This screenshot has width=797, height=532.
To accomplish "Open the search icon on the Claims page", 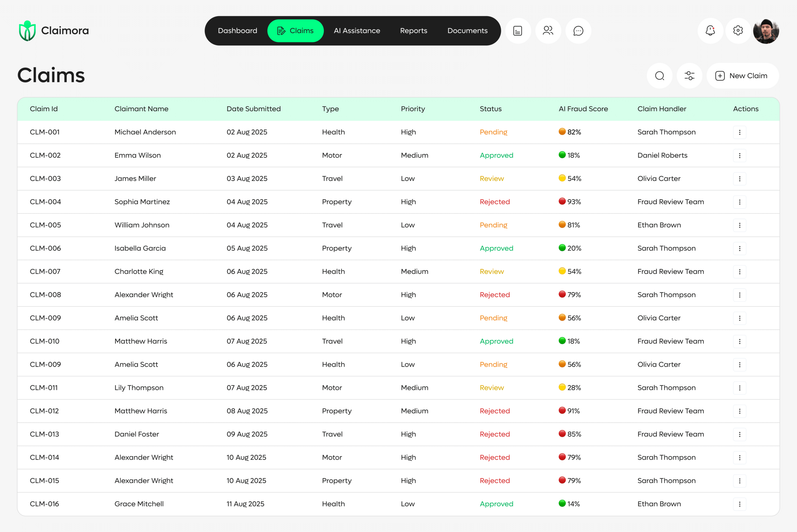I will coord(659,76).
